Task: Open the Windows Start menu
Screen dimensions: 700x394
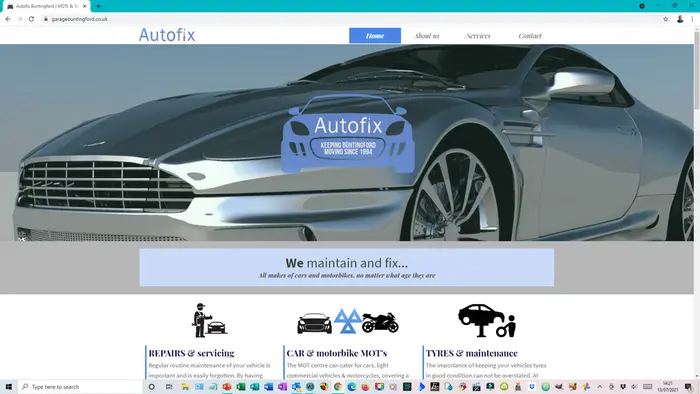Action: (x=8, y=387)
